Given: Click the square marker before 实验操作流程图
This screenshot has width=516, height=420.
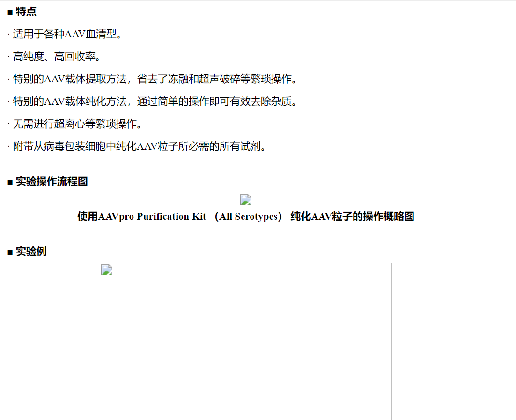Looking at the screenshot, I should tap(10, 182).
